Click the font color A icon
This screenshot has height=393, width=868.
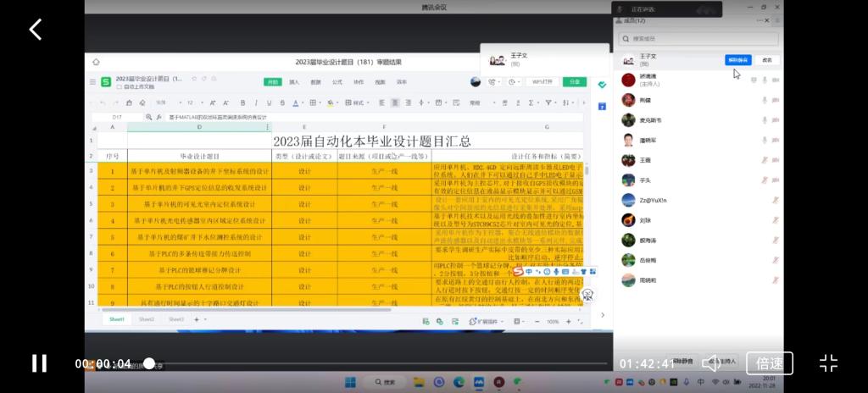294,102
